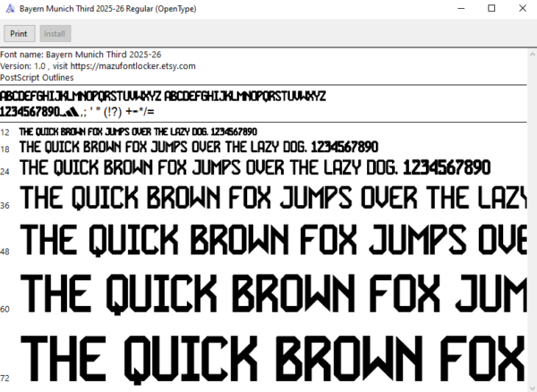Click the 36-point sample sentence
This screenshot has height=392, width=537.
point(273,198)
